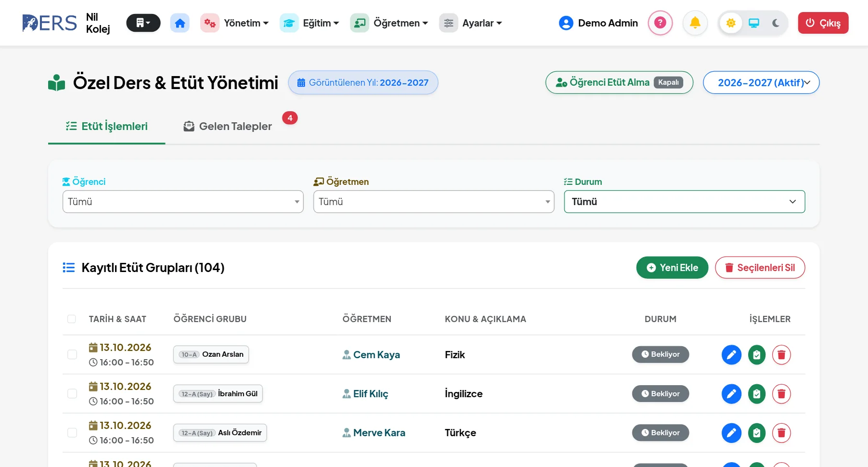Screen dimensions: 868x467
Task: Open Demo Admin profile
Action: click(x=598, y=23)
